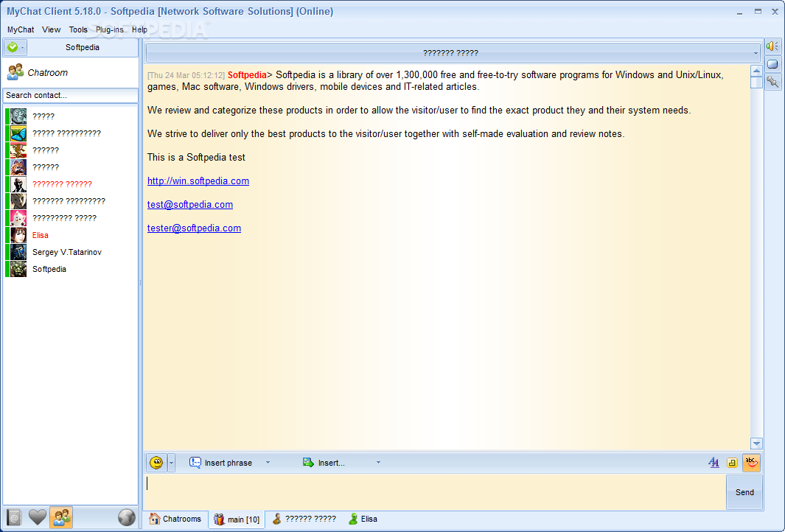785x532 pixels.
Task: Open the address book @ icon
Action: click(x=14, y=517)
